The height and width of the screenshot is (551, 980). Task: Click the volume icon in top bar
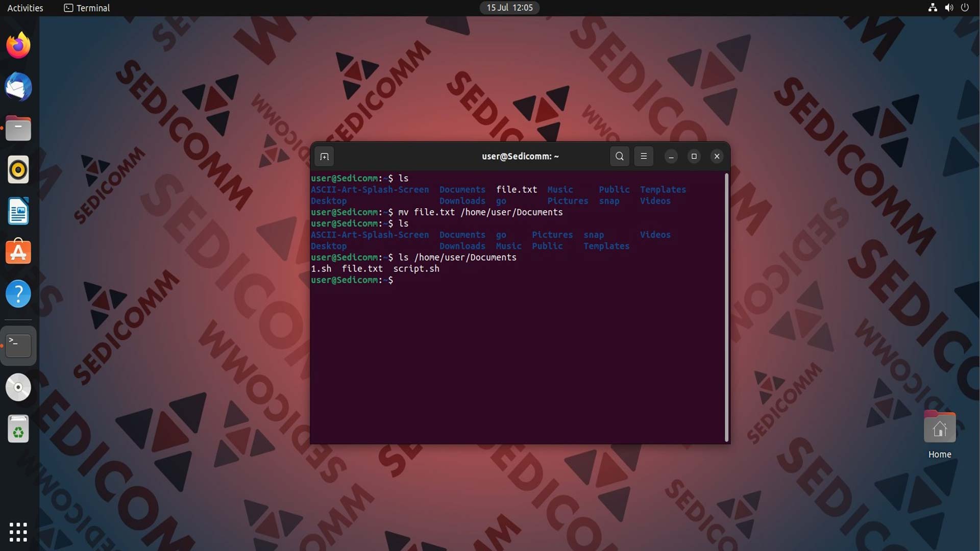[949, 8]
